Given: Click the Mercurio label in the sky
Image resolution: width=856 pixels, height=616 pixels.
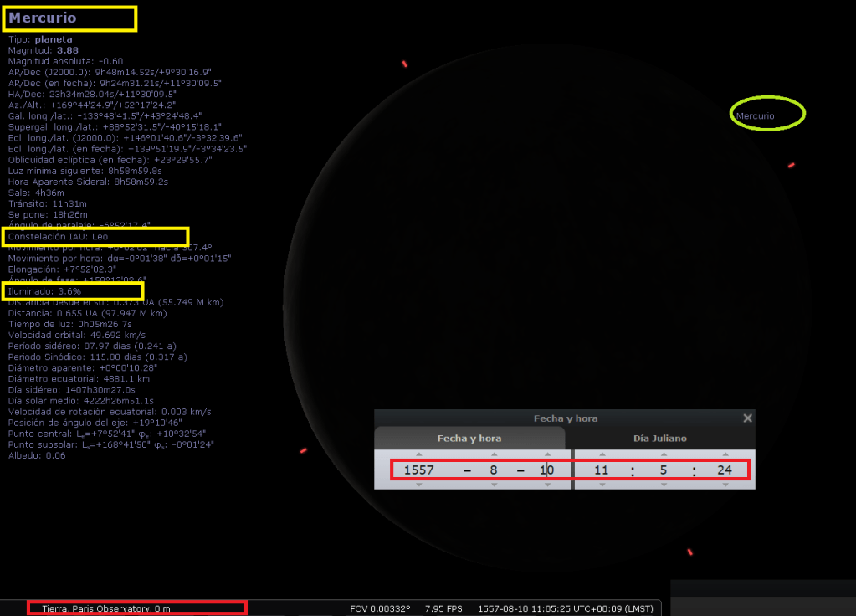Looking at the screenshot, I should coord(756,116).
